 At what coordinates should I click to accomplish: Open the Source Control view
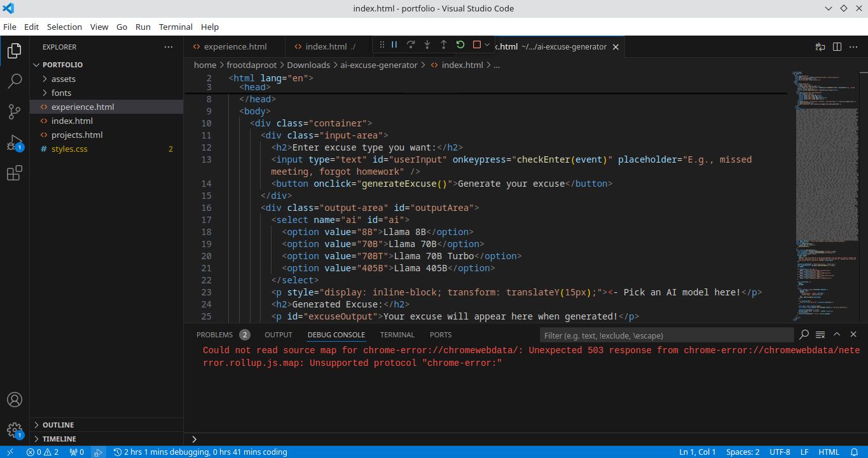pyautogui.click(x=15, y=112)
